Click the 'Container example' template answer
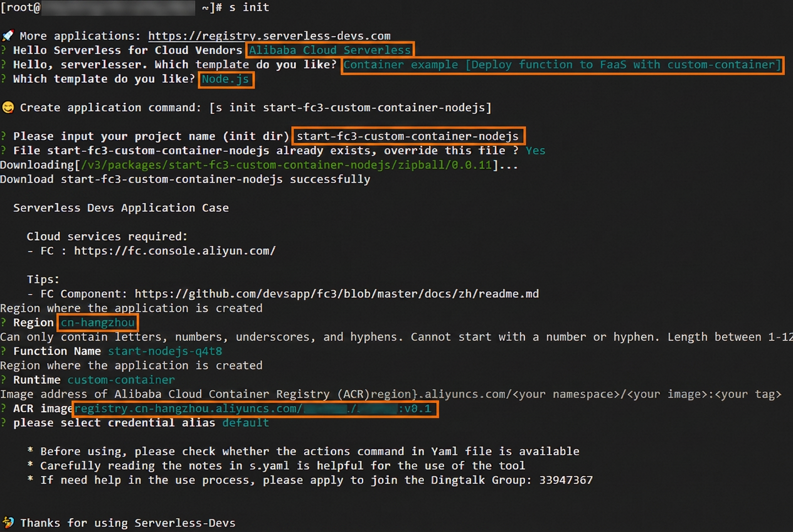793x532 pixels. [563, 65]
